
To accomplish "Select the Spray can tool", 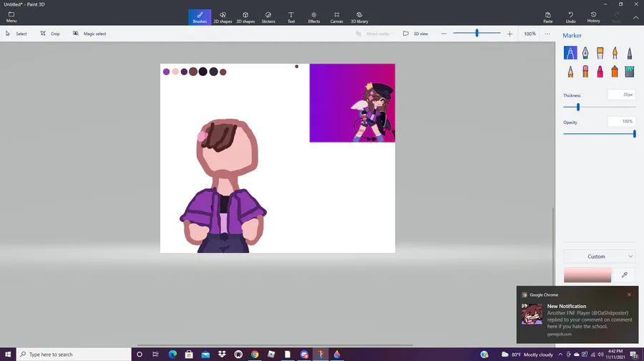I will tap(615, 72).
